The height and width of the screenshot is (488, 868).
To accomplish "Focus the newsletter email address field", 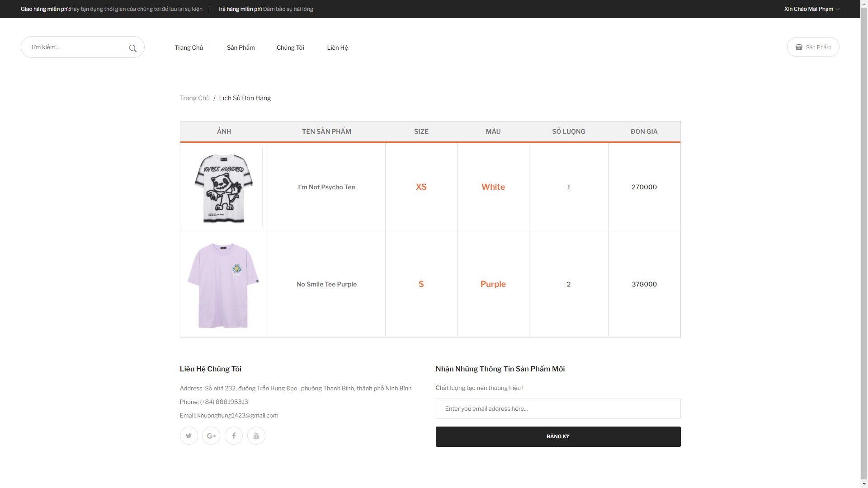I will (x=558, y=408).
